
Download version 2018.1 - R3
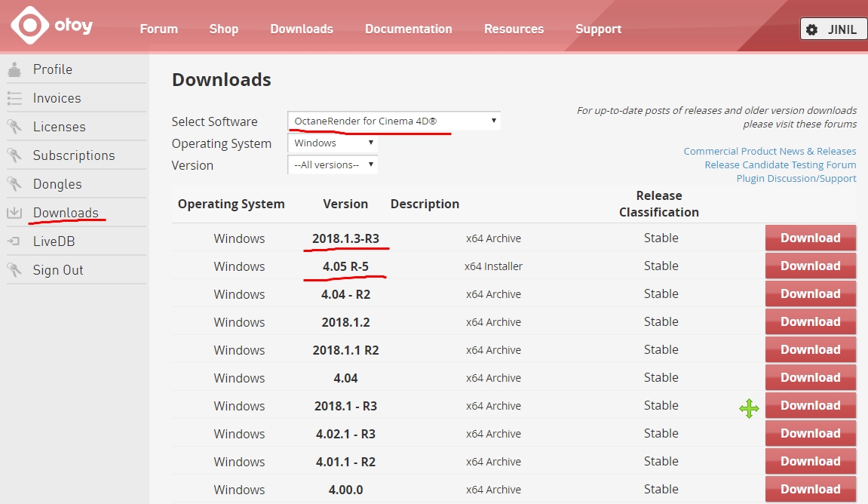click(x=811, y=405)
